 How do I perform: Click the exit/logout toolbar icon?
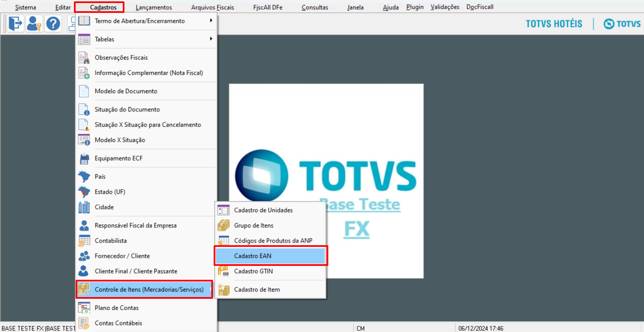[x=15, y=24]
